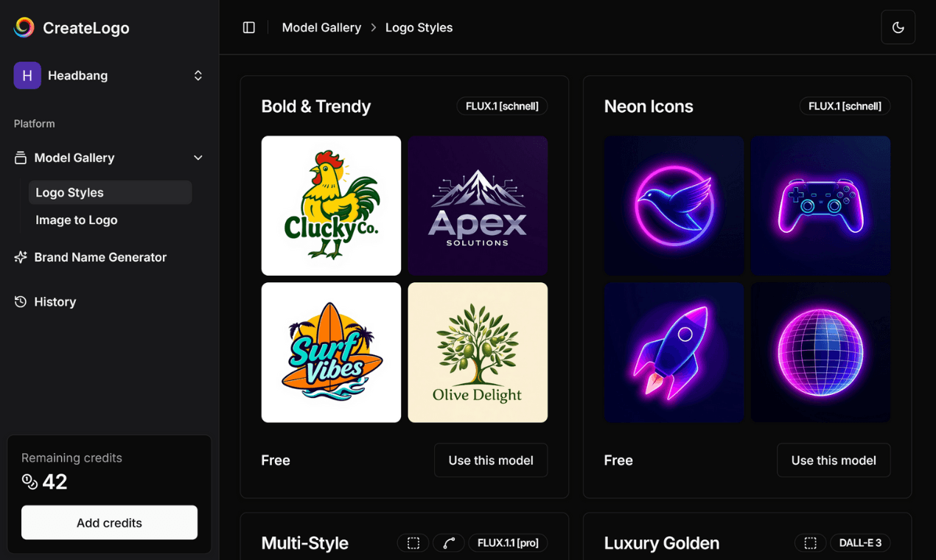936x560 pixels.
Task: Open Image to Logo page
Action: point(77,220)
